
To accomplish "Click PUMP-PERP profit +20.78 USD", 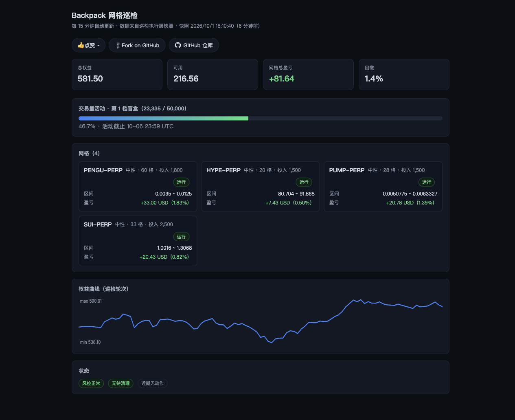I will point(410,202).
